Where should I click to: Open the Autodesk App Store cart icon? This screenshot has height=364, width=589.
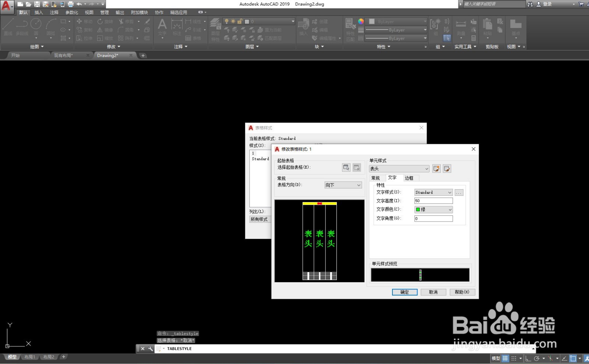point(581,4)
